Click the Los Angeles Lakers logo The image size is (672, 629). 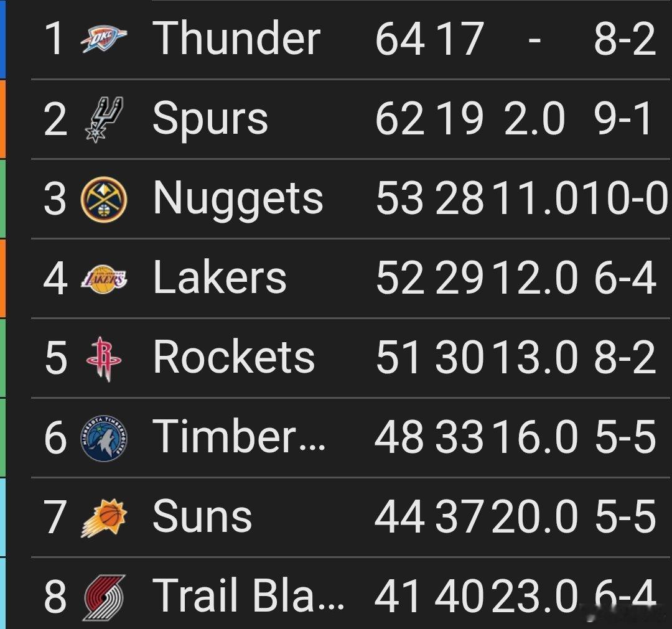pyautogui.click(x=104, y=278)
